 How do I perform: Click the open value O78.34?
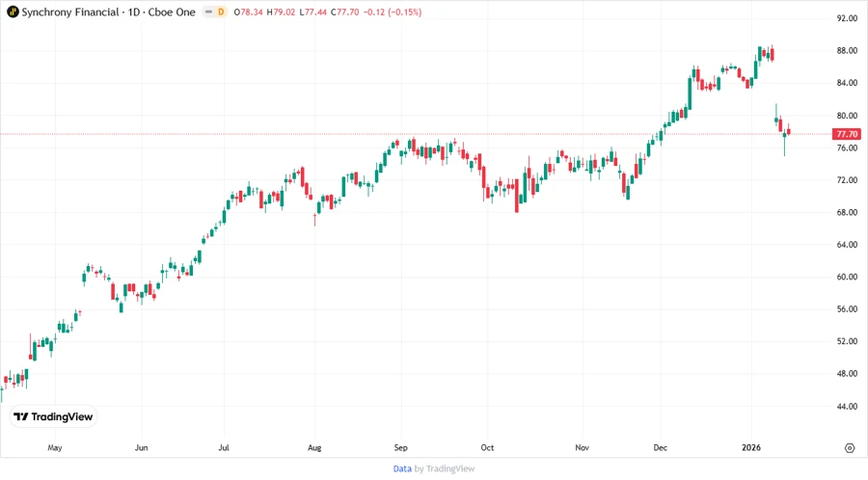[x=248, y=12]
